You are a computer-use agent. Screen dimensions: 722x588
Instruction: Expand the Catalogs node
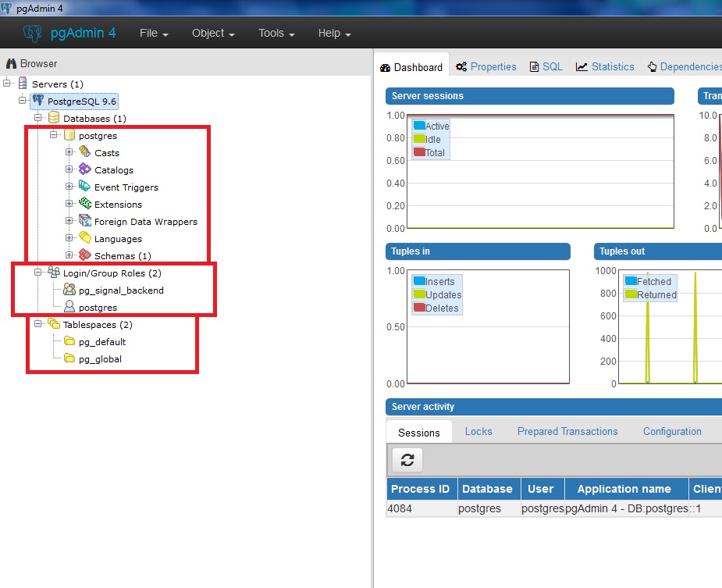click(x=69, y=169)
